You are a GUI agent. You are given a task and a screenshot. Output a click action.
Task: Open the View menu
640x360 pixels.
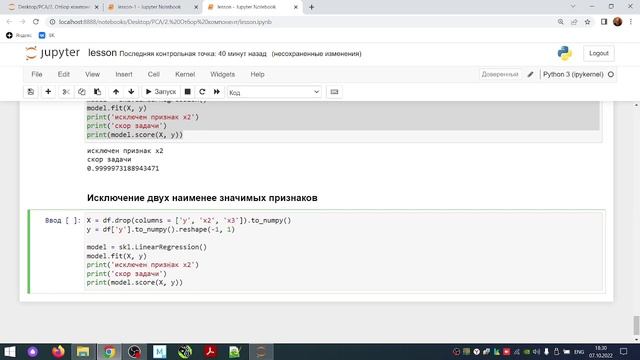pyautogui.click(x=92, y=74)
